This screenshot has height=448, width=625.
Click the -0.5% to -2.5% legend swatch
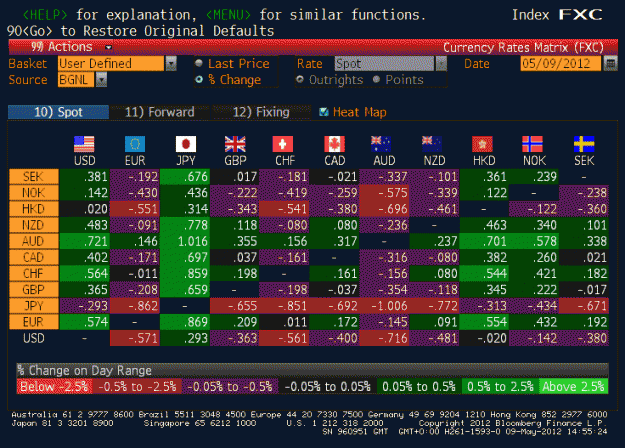pyautogui.click(x=137, y=386)
